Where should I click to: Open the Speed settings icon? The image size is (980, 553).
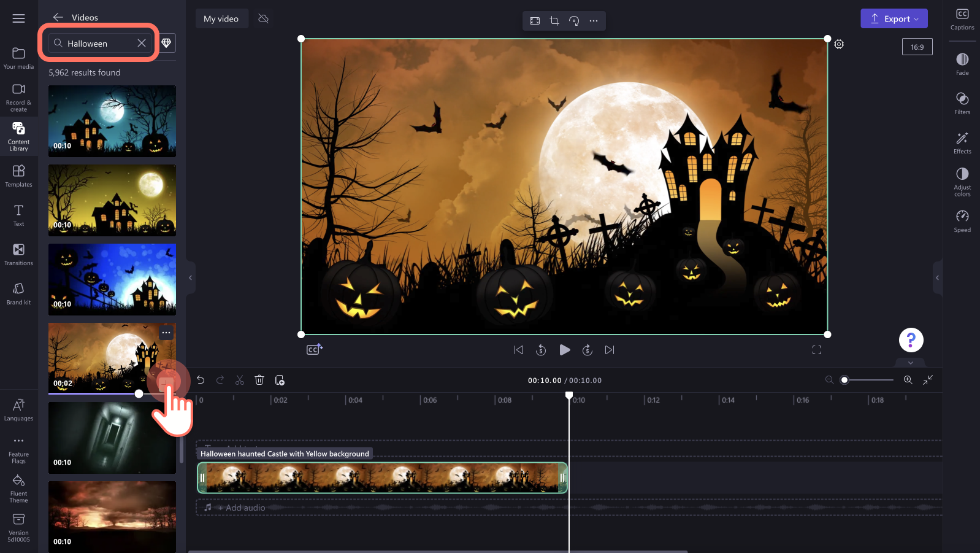pos(962,221)
